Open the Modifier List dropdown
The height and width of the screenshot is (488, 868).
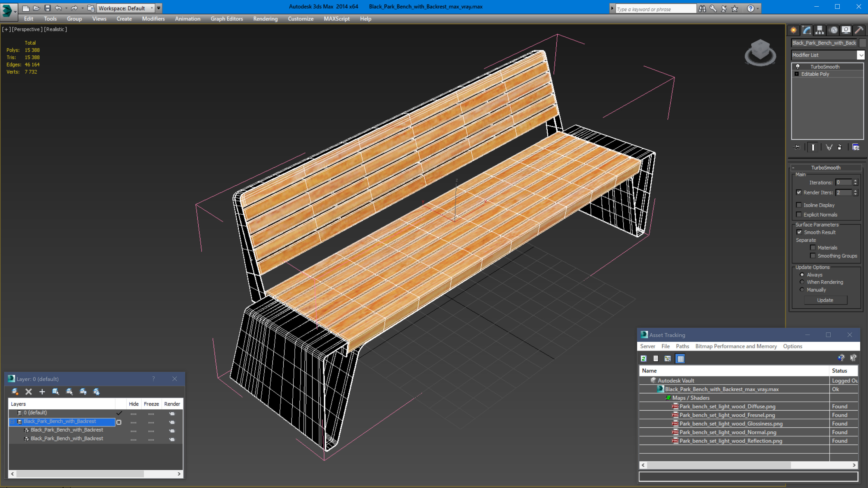861,55
